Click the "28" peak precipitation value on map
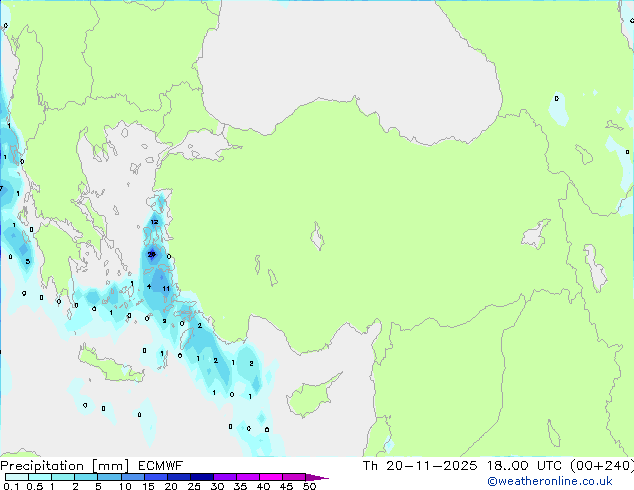Screen dimensions: 634x490 coord(151,254)
